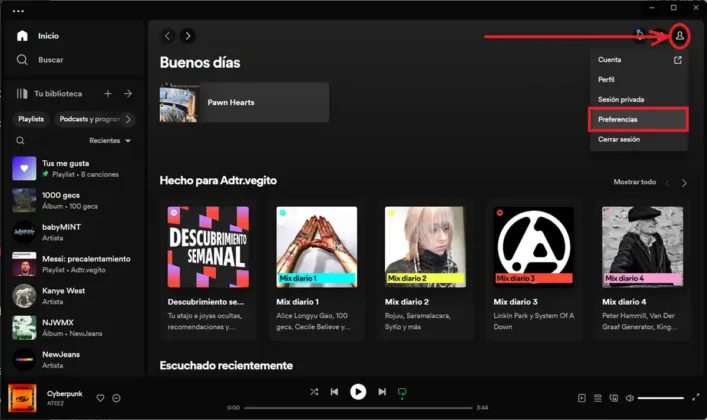Click the Buscar search magnifier icon

[22, 60]
